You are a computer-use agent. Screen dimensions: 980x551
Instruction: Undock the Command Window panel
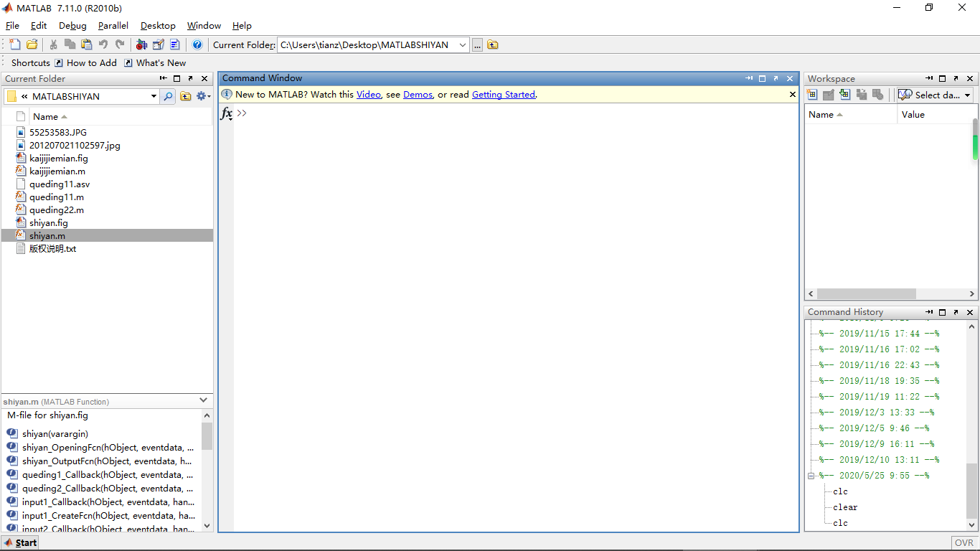pos(776,78)
